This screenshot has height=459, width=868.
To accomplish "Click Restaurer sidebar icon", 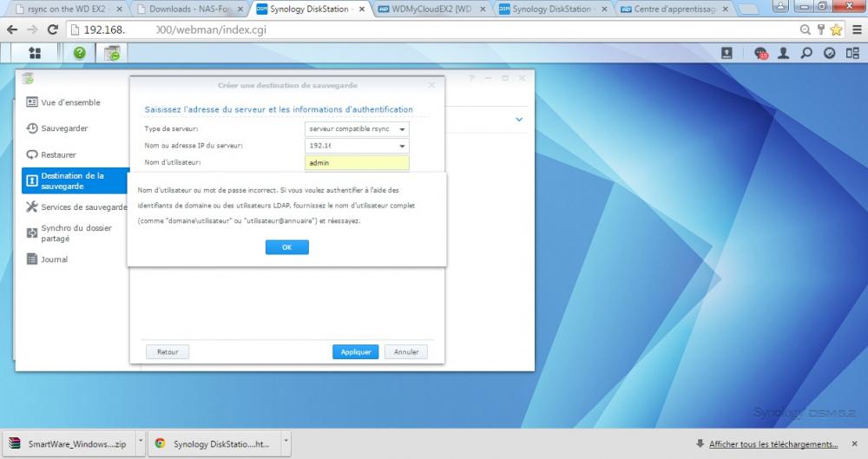I will click(32, 154).
